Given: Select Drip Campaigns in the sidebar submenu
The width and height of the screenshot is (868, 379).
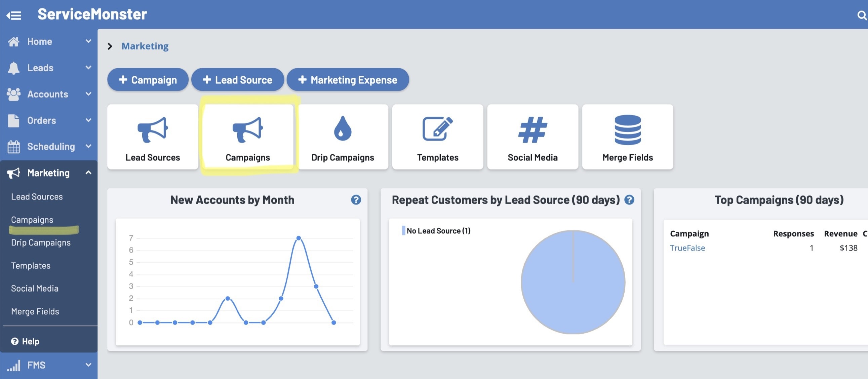Looking at the screenshot, I should tap(41, 242).
